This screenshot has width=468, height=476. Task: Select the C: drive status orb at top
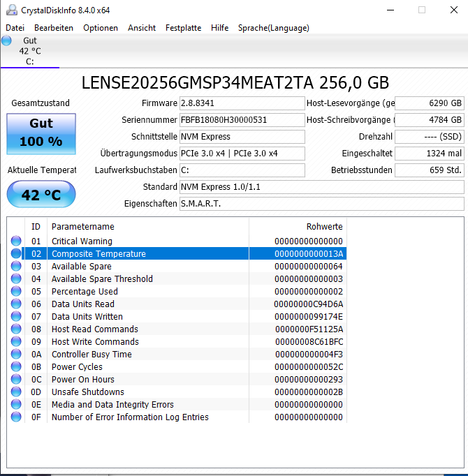pyautogui.click(x=6, y=40)
